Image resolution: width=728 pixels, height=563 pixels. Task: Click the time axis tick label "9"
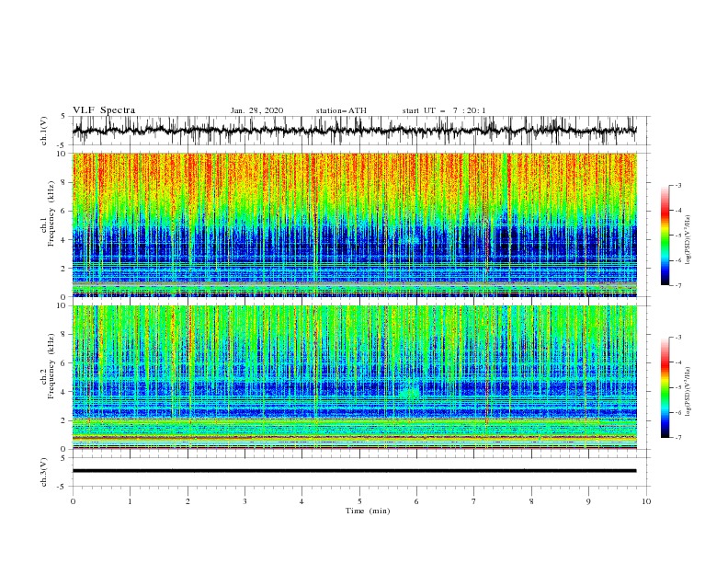pyautogui.click(x=588, y=501)
